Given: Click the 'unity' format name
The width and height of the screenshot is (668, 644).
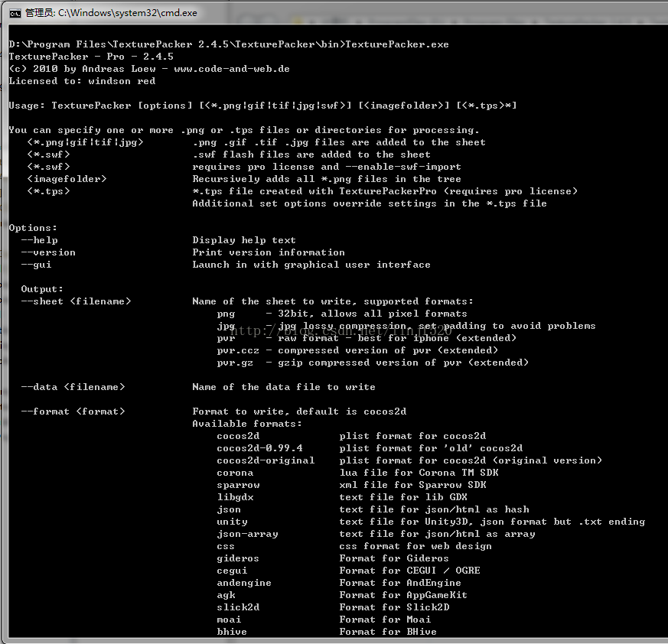Looking at the screenshot, I should coord(232,522).
